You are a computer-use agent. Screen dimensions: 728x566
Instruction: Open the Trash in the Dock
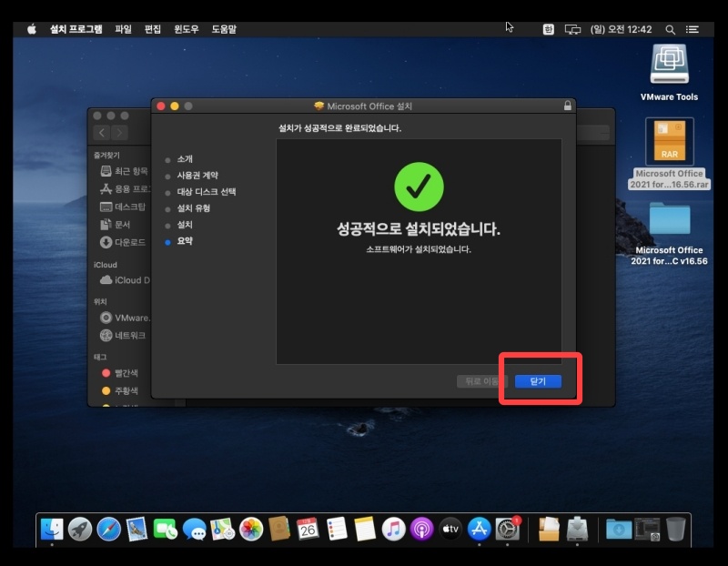tap(675, 529)
